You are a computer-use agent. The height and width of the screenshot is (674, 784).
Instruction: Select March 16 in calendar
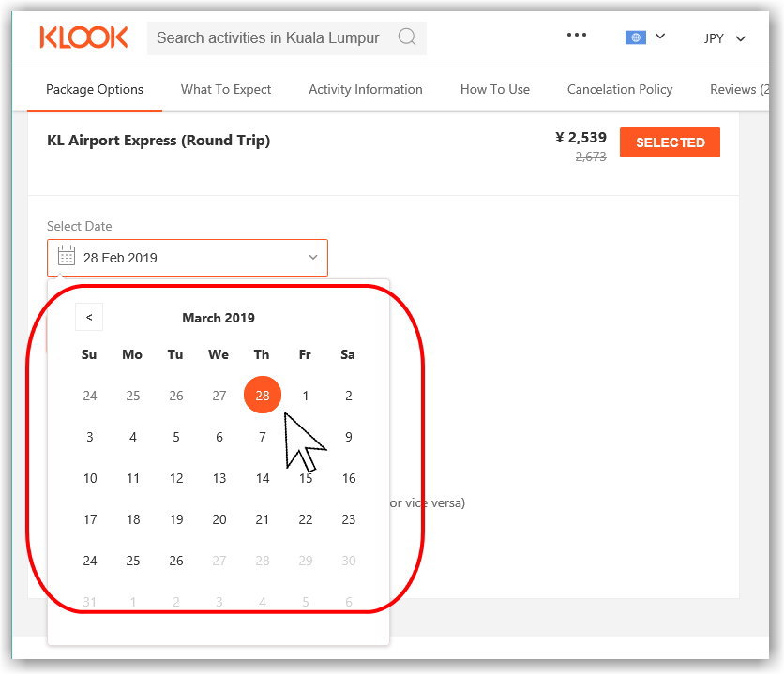349,478
